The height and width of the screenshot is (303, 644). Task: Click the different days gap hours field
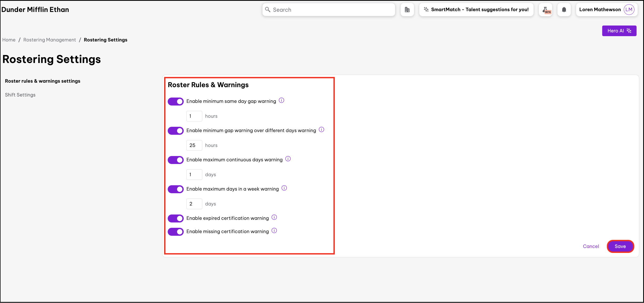[194, 145]
